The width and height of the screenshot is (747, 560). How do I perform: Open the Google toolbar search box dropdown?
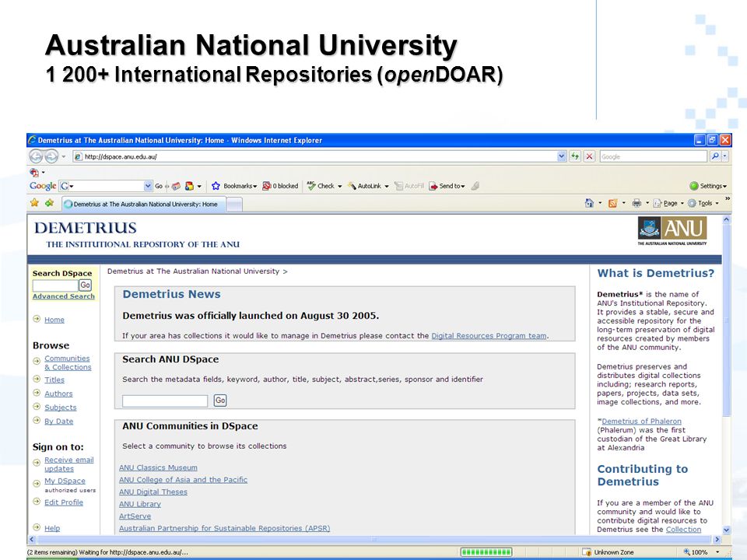pyautogui.click(x=148, y=186)
